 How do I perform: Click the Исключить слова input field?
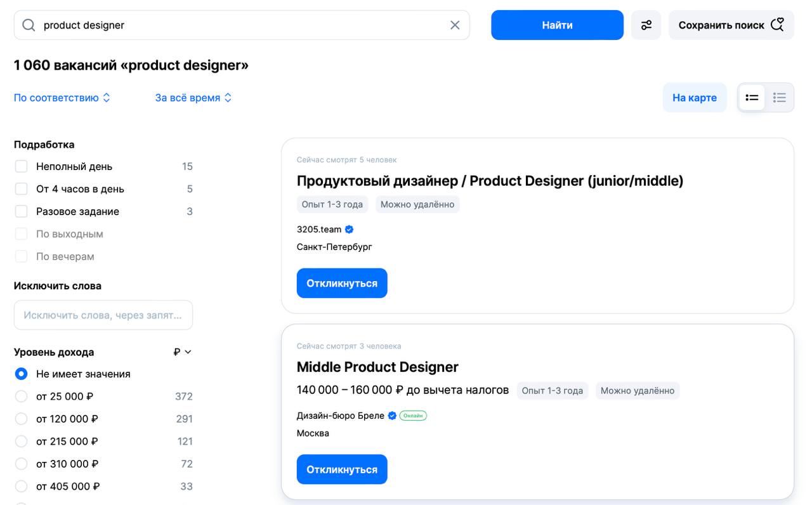pos(103,315)
